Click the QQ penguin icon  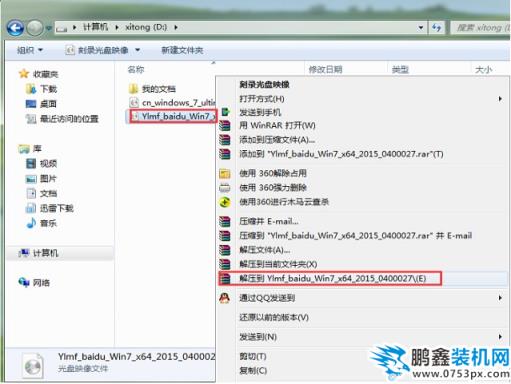pyautogui.click(x=225, y=298)
